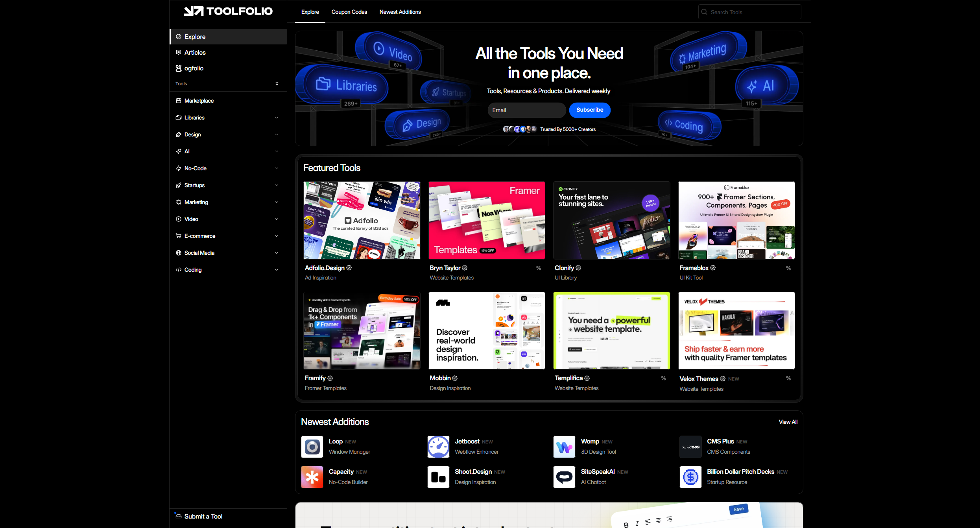Collapse the Tools section chevron
The height and width of the screenshot is (528, 980).
[x=277, y=84]
